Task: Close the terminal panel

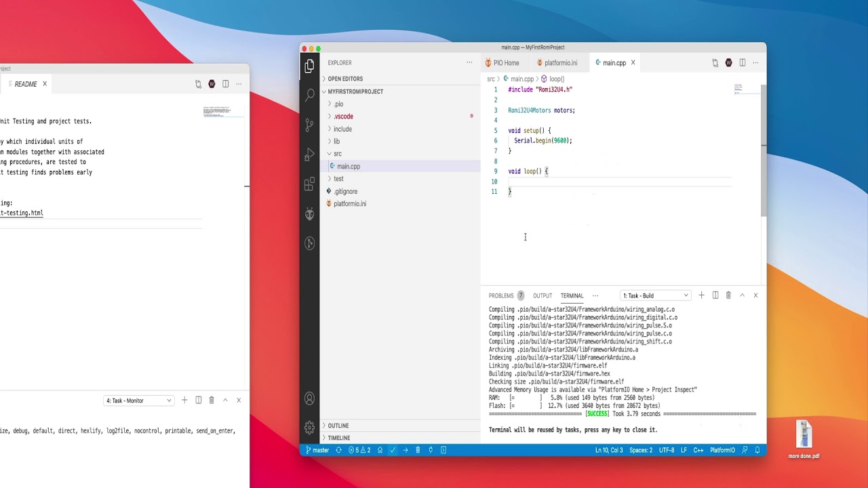Action: pyautogui.click(x=755, y=296)
